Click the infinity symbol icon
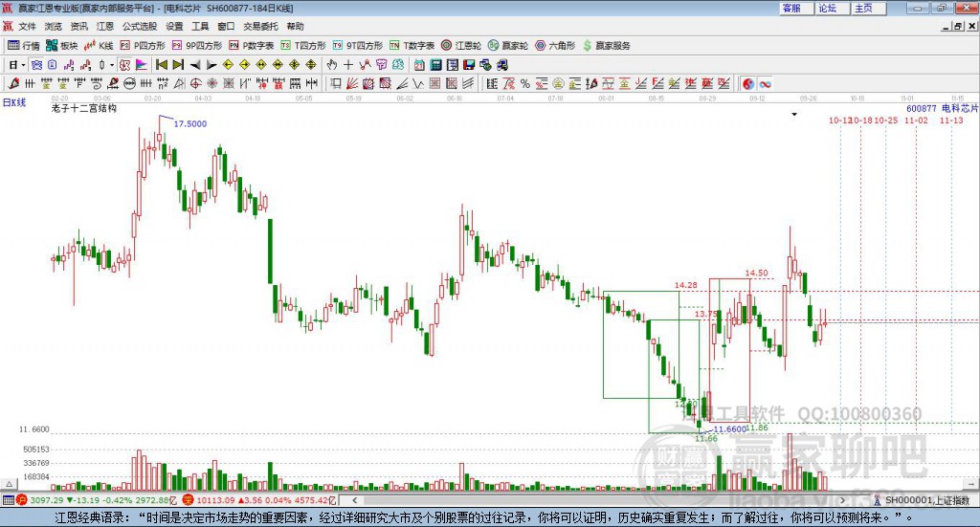The image size is (980, 527). pyautogui.click(x=765, y=83)
